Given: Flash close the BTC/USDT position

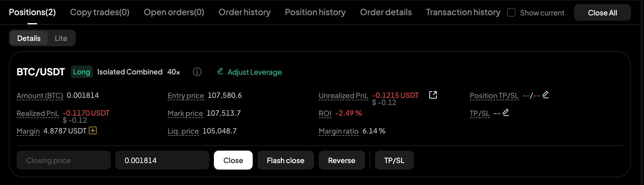Looking at the screenshot, I should (285, 160).
